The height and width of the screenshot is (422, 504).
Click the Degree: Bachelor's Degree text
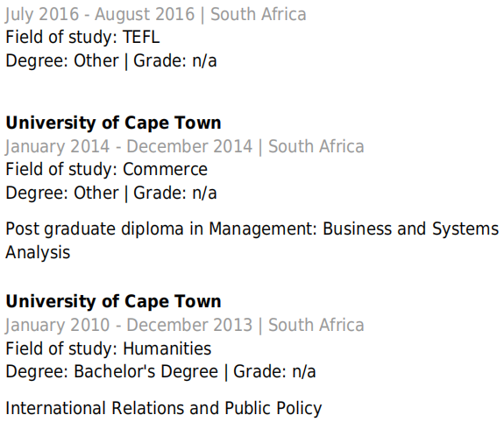pyautogui.click(x=112, y=371)
